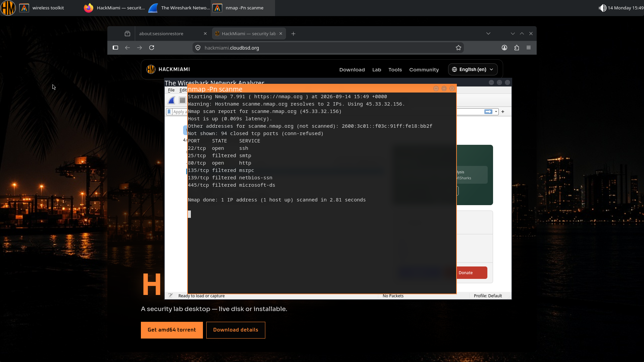Open the HM launcher logo in taskbar
The height and width of the screenshot is (362, 644).
(8, 8)
